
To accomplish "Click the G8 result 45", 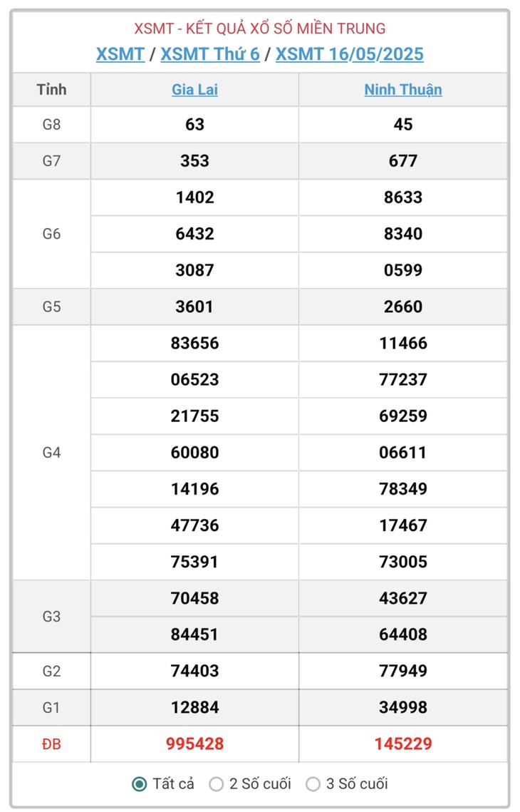I will point(403,124).
